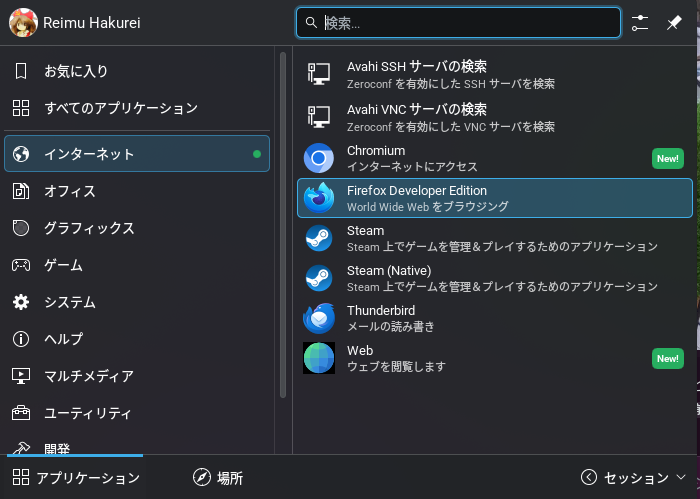Click the first Steam app icon

pos(319,238)
